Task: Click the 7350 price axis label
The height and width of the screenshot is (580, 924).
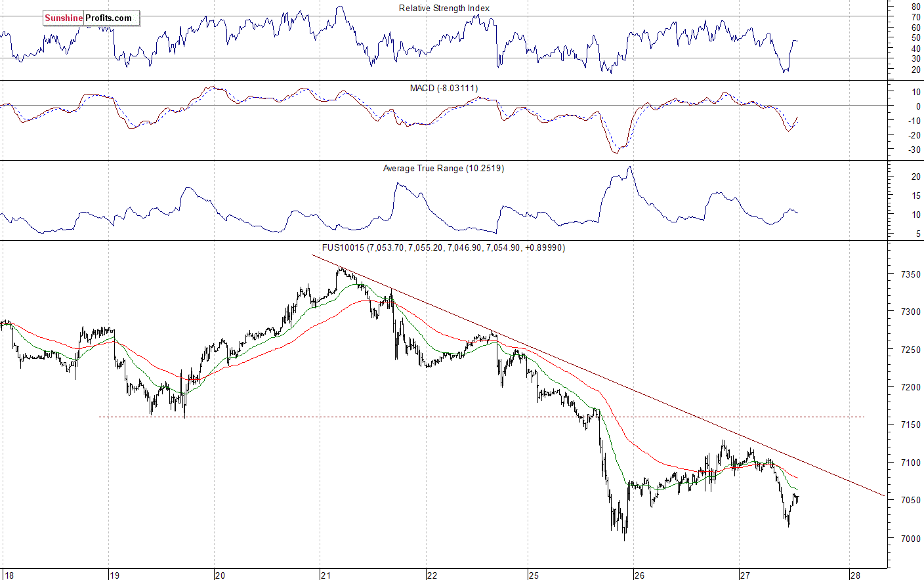Action: tap(911, 274)
